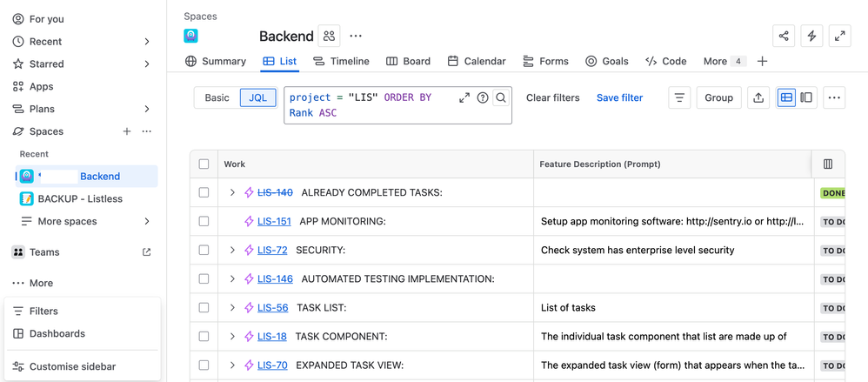868x382 pixels.
Task: Click the epic lightning icon on LIS-151
Action: tap(249, 221)
